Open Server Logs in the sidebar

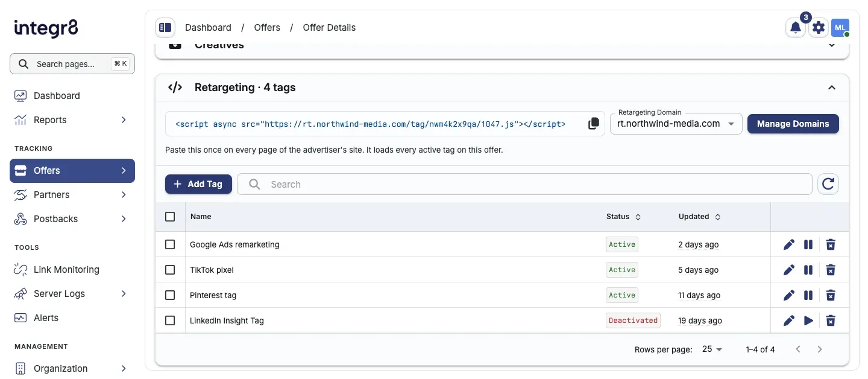72,293
